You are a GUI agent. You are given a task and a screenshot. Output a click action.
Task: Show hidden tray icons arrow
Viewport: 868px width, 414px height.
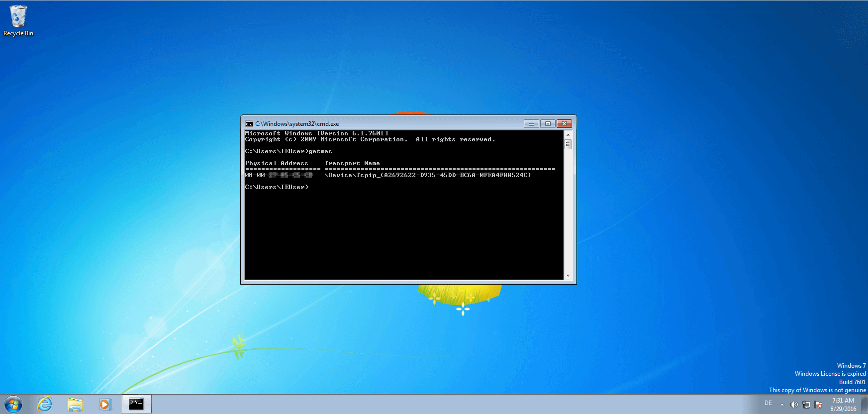(x=782, y=405)
